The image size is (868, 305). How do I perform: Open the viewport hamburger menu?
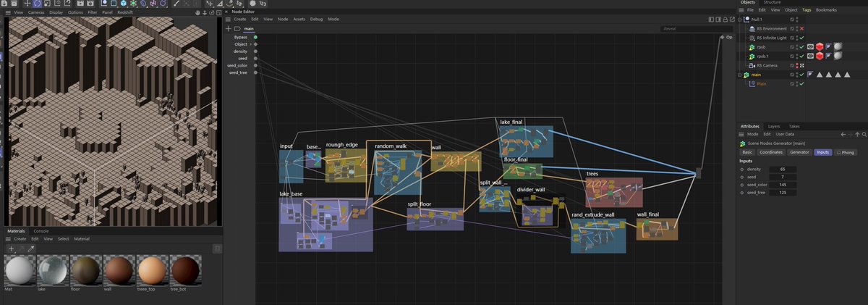point(8,12)
